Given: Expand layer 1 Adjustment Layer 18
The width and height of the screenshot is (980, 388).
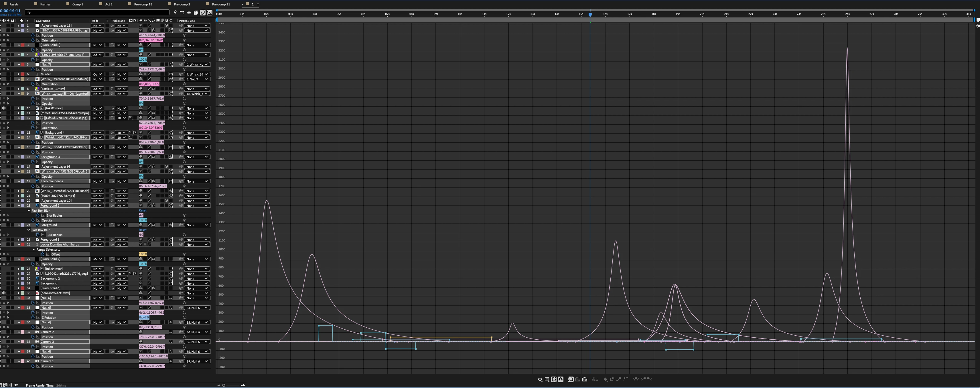Looking at the screenshot, I should point(18,25).
